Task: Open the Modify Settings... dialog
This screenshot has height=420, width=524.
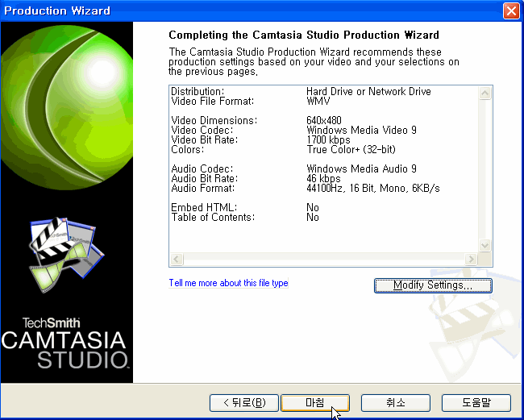Action: click(x=433, y=285)
